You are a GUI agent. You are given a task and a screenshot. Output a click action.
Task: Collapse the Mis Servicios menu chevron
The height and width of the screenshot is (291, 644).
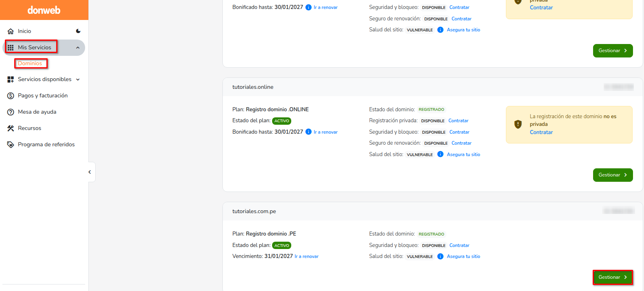point(78,48)
